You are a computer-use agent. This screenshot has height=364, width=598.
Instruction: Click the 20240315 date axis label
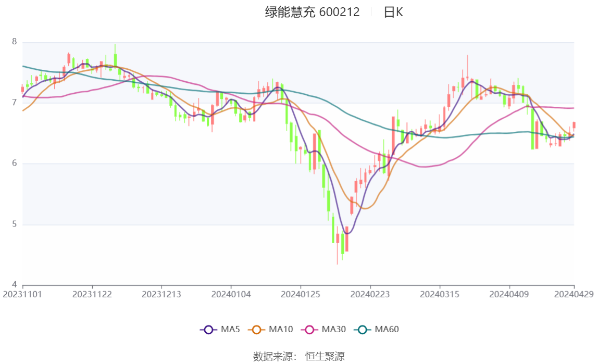coord(440,294)
